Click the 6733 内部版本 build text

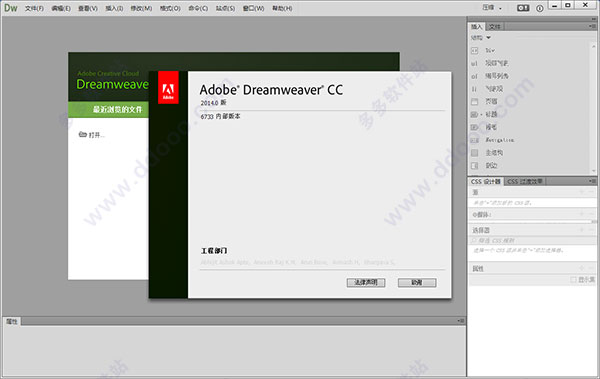point(220,116)
